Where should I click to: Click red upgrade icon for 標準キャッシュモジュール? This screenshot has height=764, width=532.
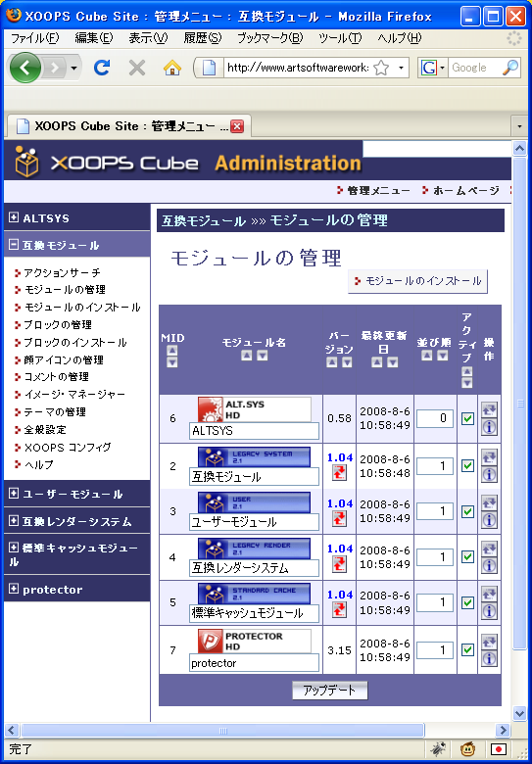coord(339,609)
